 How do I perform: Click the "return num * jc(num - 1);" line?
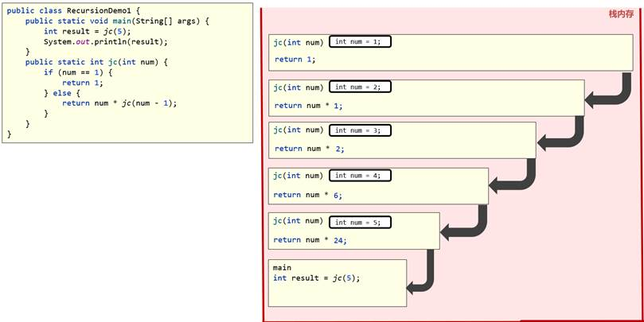tap(119, 103)
